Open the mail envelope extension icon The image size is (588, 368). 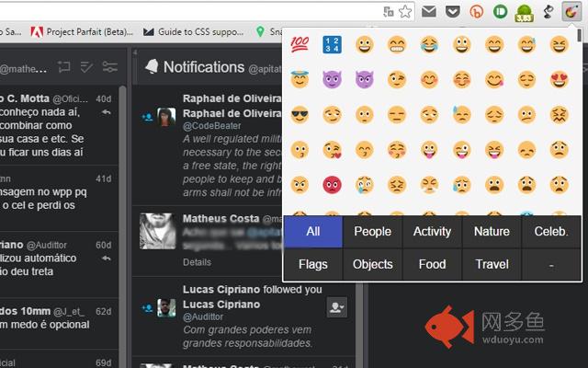pyautogui.click(x=429, y=11)
